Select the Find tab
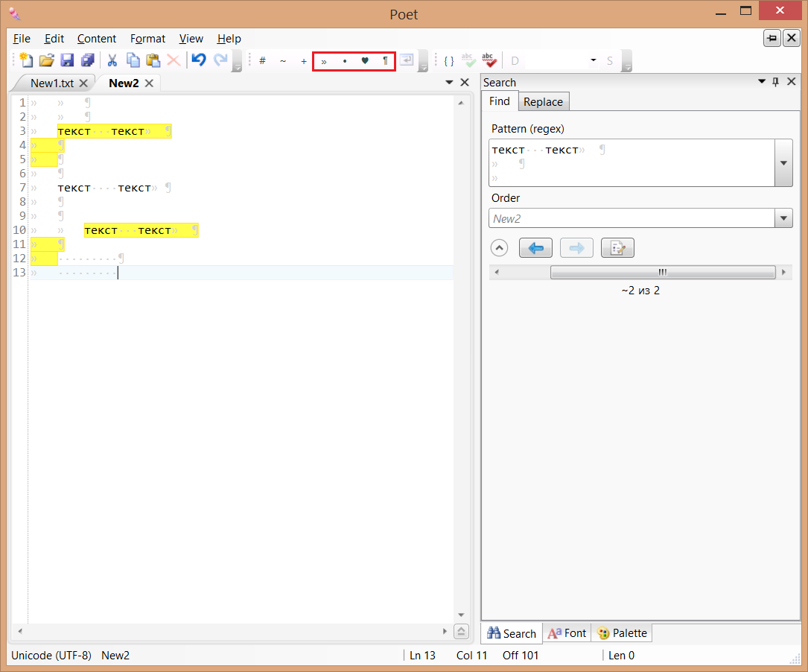The image size is (808, 672). 500,101
